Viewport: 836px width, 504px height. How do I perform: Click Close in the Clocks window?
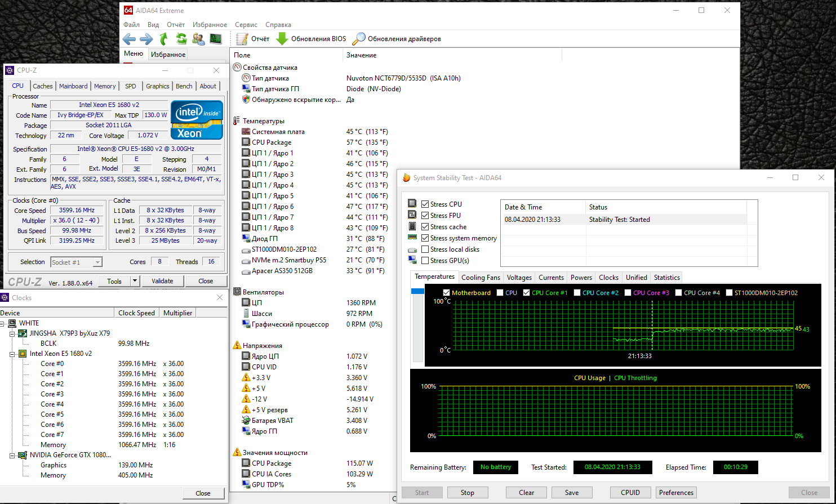coord(203,493)
